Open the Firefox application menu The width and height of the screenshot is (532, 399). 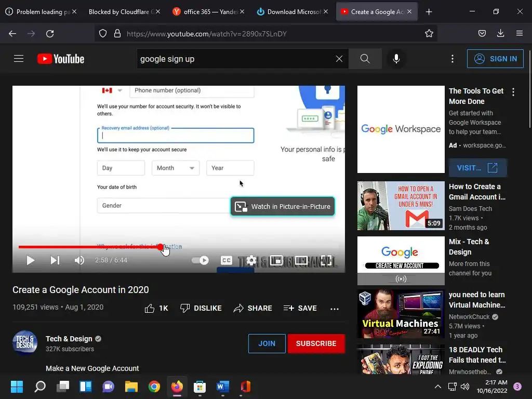(x=520, y=34)
